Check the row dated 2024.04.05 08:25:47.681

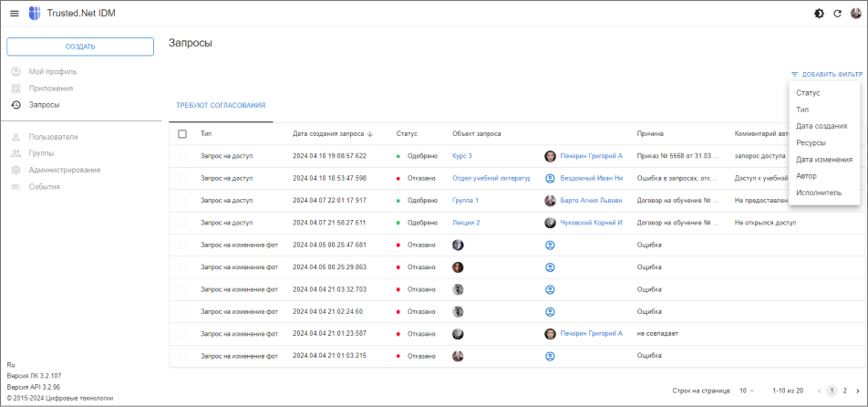(182, 245)
